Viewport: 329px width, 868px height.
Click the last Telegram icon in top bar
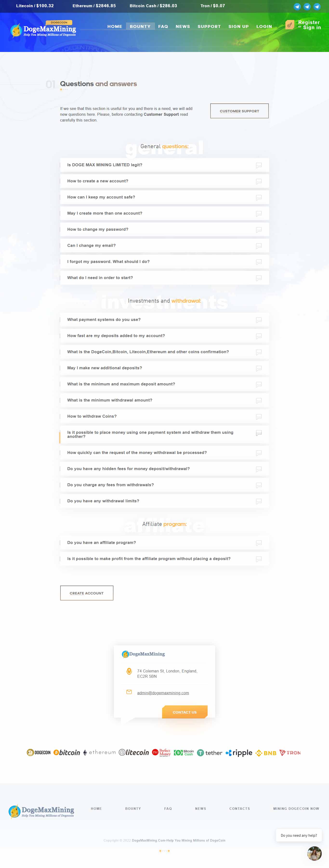click(x=317, y=6)
